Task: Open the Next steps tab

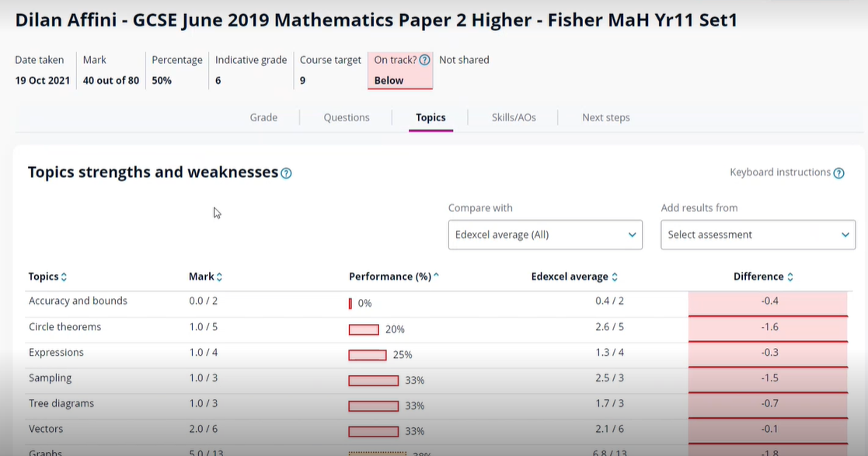Action: pyautogui.click(x=606, y=117)
